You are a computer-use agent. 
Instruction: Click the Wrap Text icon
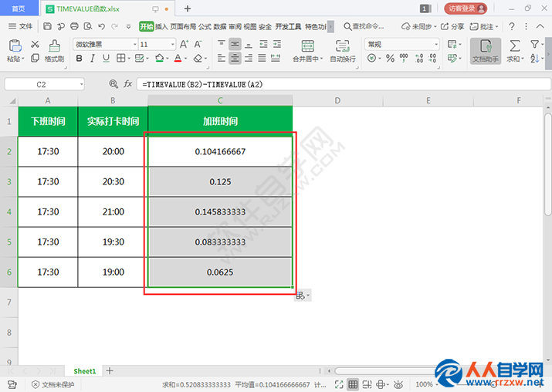tap(342, 46)
